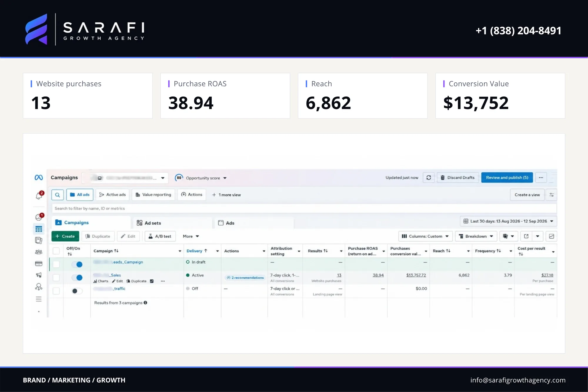Click the search magnifier button
Image resolution: width=588 pixels, height=392 pixels.
click(58, 195)
